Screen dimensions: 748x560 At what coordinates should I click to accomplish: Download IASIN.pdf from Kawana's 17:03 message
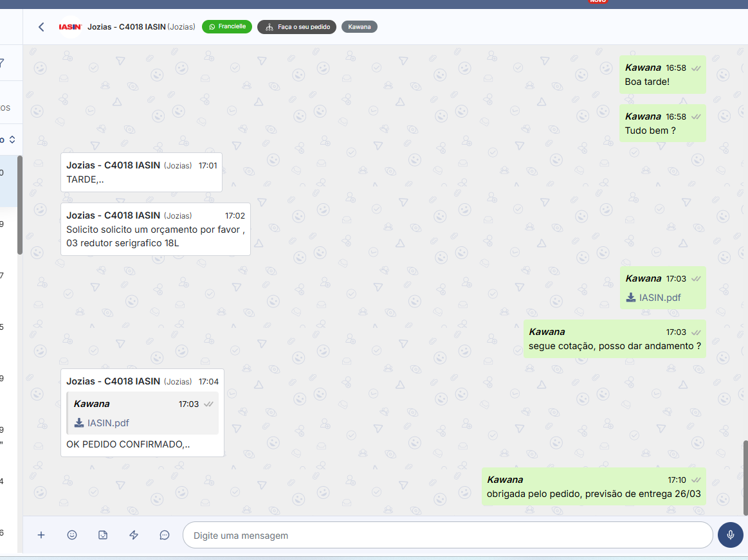point(653,298)
